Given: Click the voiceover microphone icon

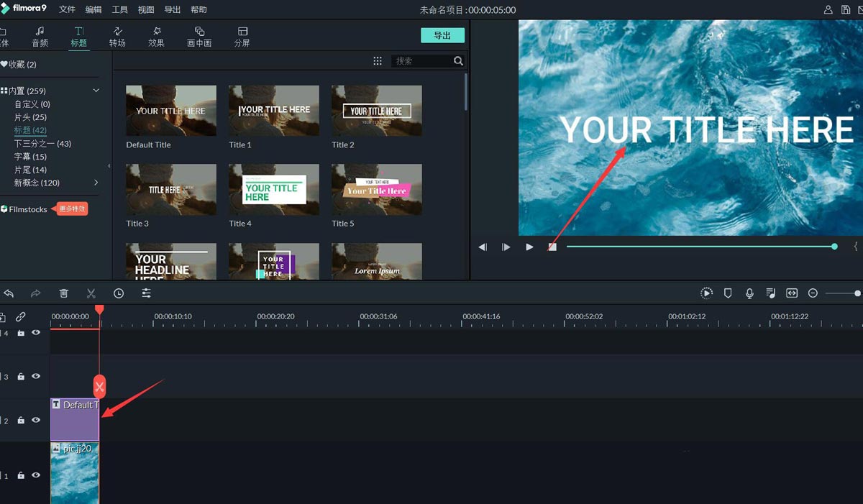Looking at the screenshot, I should pyautogui.click(x=749, y=293).
